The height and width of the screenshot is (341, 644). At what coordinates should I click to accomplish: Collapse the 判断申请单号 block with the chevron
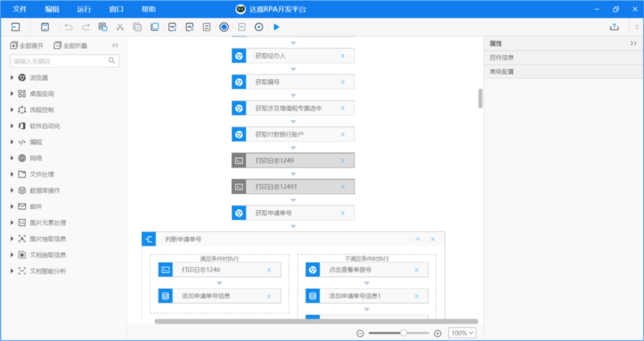(418, 240)
